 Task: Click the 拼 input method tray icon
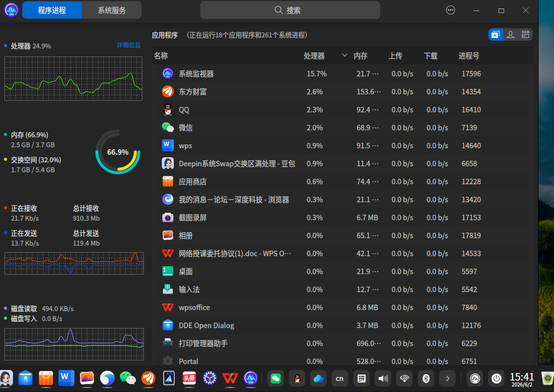coord(362,379)
